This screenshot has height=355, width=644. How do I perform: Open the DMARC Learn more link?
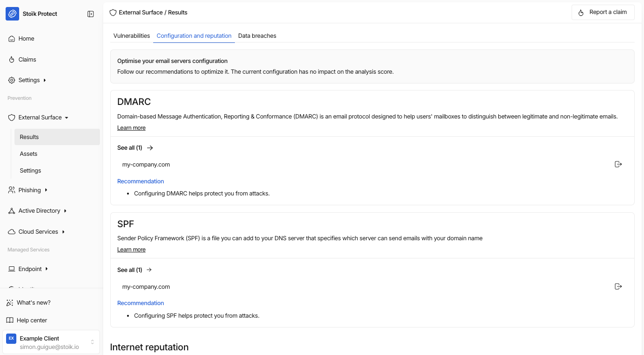[131, 128]
